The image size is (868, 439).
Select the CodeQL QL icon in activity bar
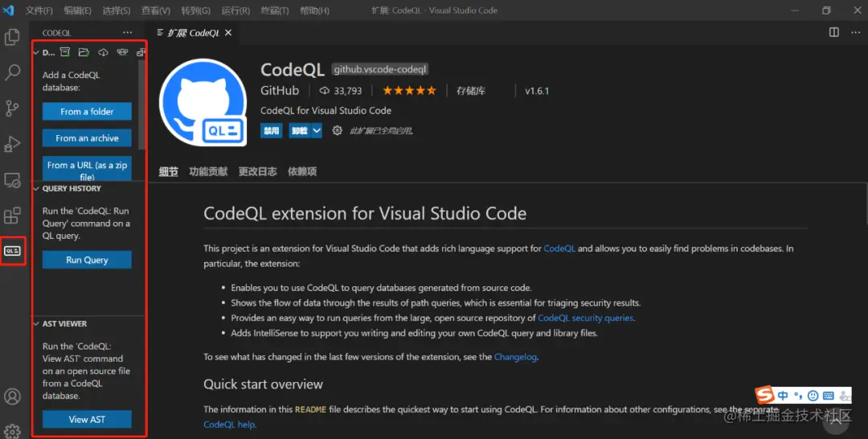pyautogui.click(x=12, y=251)
